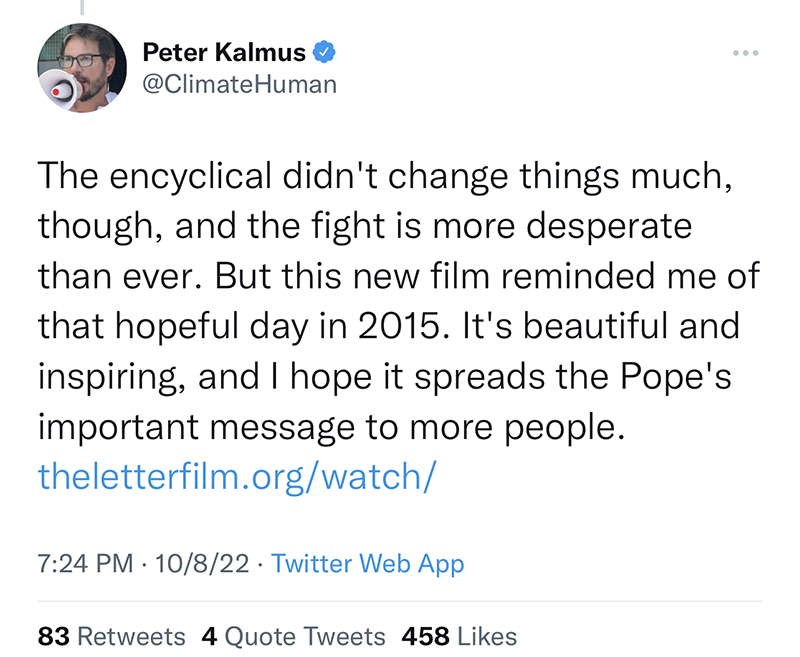View the 83 Retweets list
This screenshot has height=657, width=800.
pyautogui.click(x=111, y=636)
